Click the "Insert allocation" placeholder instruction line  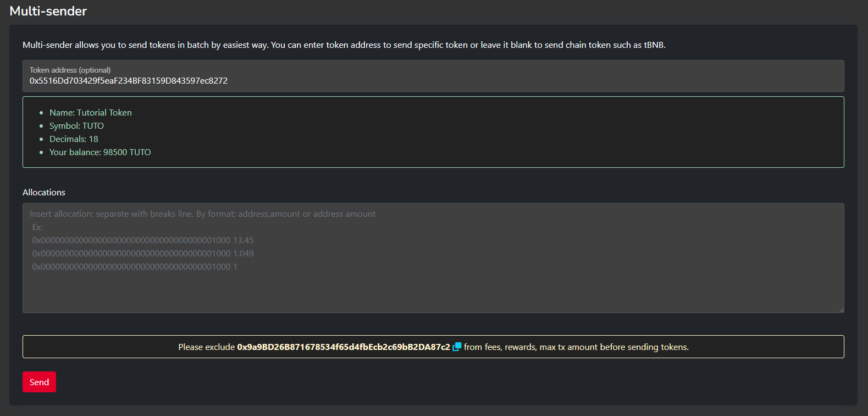click(x=202, y=214)
